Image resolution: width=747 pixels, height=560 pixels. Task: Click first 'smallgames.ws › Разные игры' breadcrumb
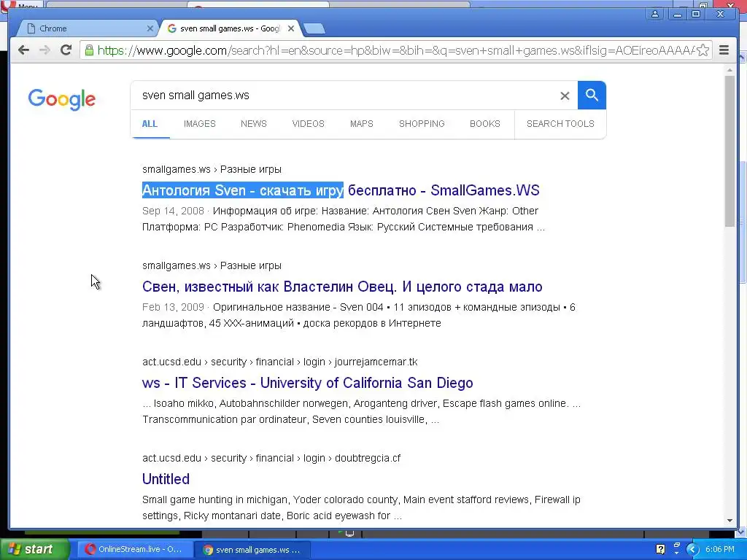point(212,169)
